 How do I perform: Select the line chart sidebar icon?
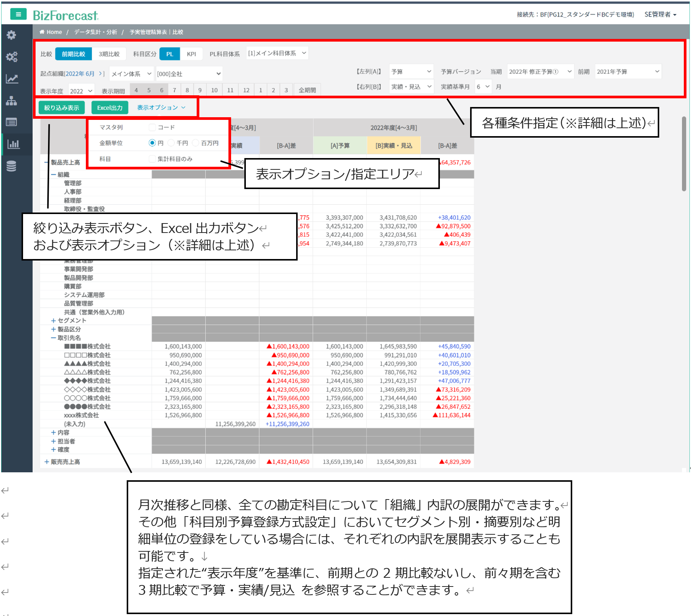[x=11, y=79]
